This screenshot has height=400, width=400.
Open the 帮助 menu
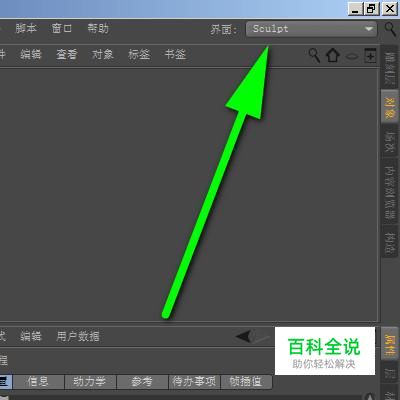[98, 28]
